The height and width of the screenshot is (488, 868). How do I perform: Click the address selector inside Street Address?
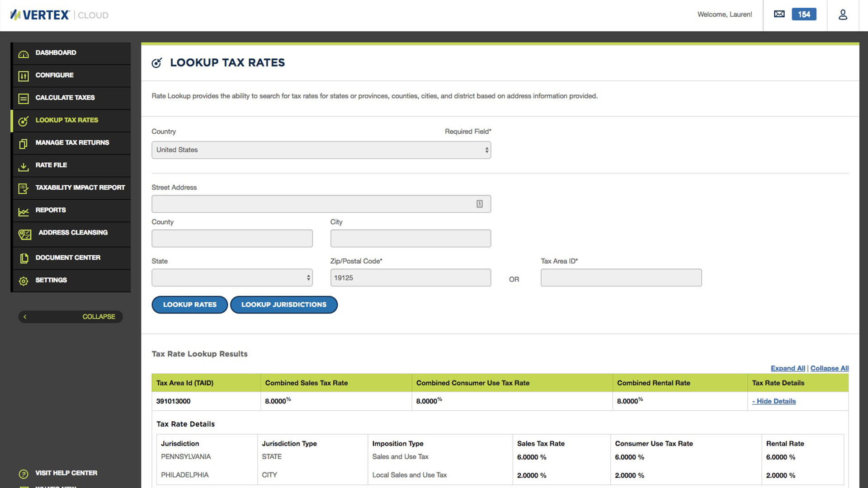pos(479,203)
